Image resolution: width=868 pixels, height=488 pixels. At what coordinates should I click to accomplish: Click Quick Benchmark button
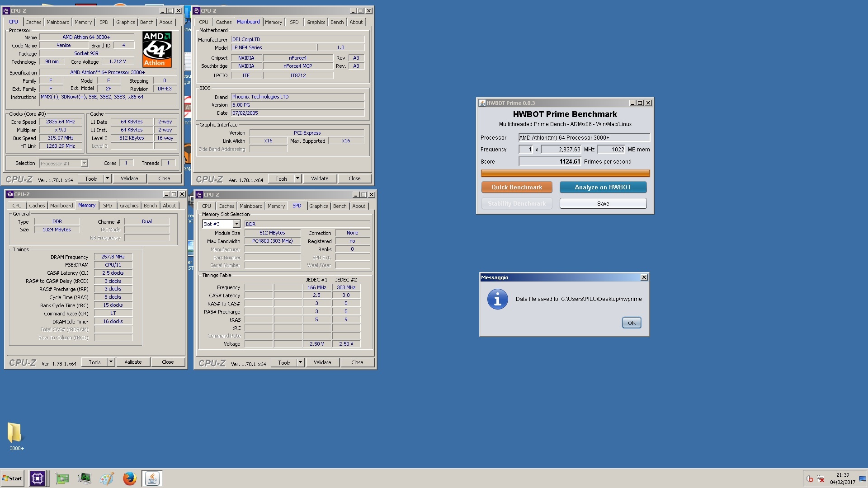pos(517,187)
